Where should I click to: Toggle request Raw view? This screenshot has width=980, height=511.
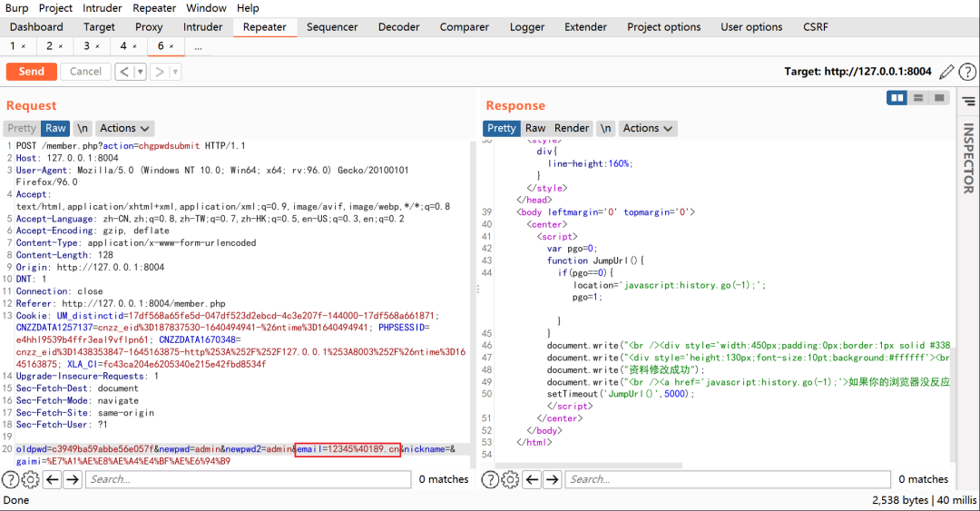pyautogui.click(x=55, y=128)
